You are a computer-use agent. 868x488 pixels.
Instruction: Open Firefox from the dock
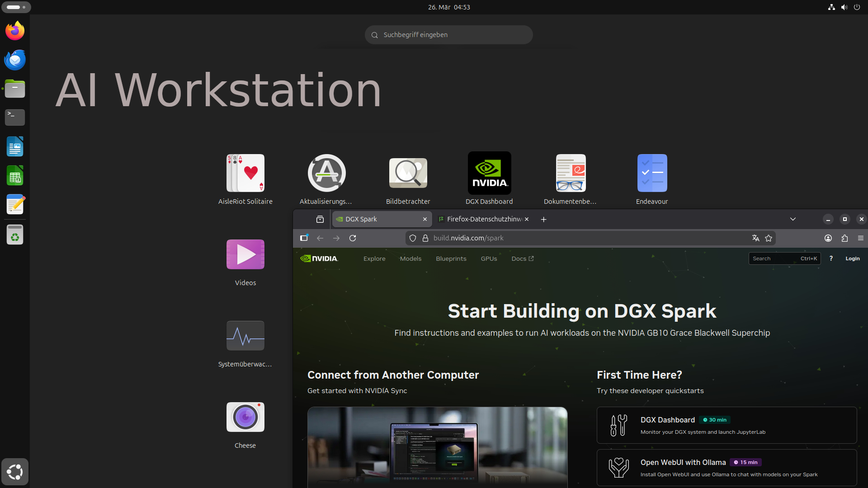[15, 31]
